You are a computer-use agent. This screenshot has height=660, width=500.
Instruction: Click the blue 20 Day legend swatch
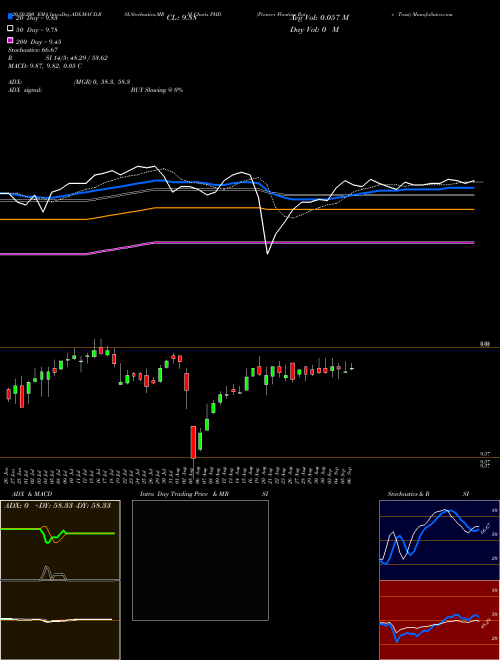(10, 17)
